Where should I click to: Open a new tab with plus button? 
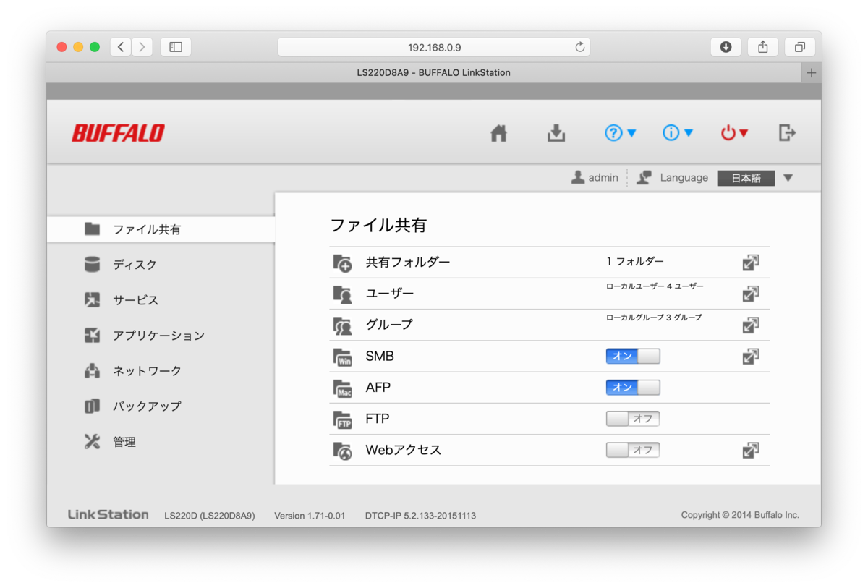pyautogui.click(x=812, y=73)
